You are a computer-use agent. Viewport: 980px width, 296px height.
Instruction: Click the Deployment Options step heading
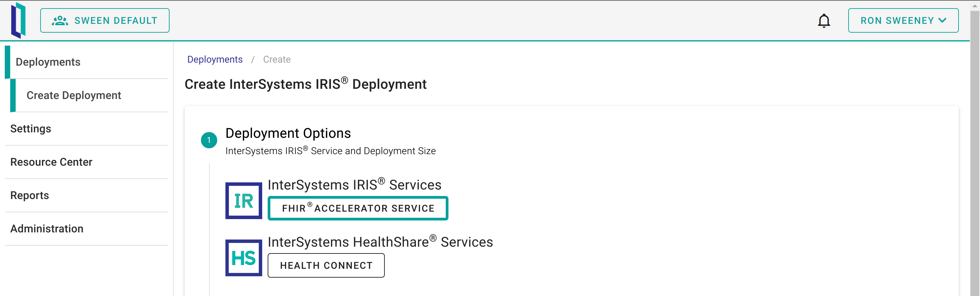288,133
